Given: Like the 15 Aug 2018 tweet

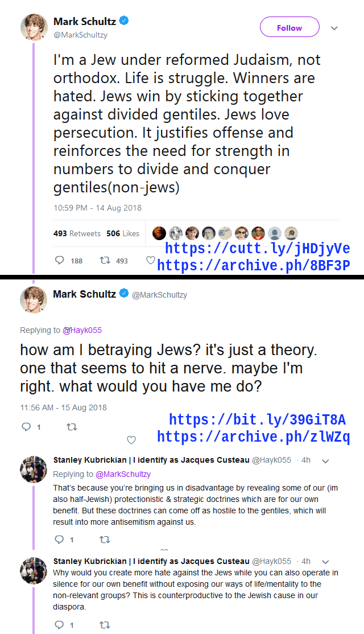Looking at the screenshot, I should tap(131, 439).
